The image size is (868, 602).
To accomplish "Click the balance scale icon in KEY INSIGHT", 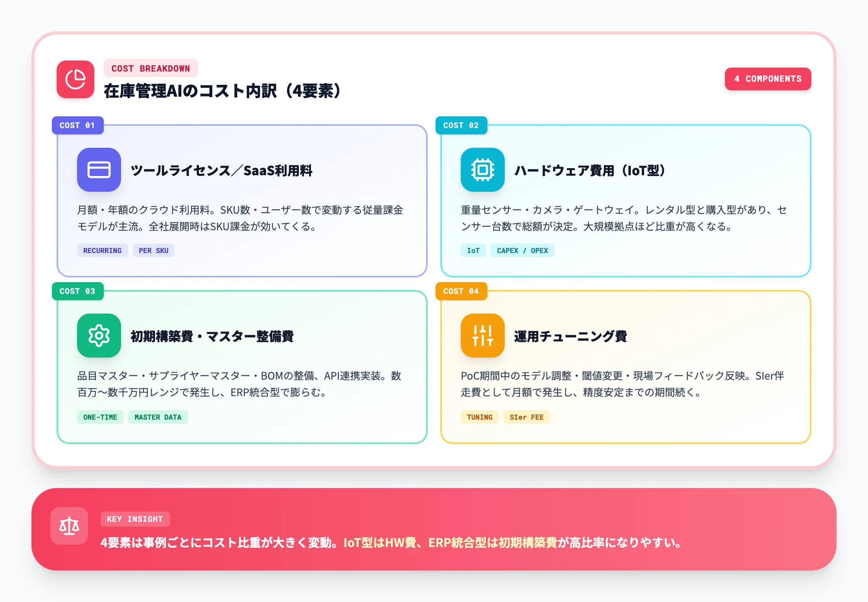I will point(69,526).
